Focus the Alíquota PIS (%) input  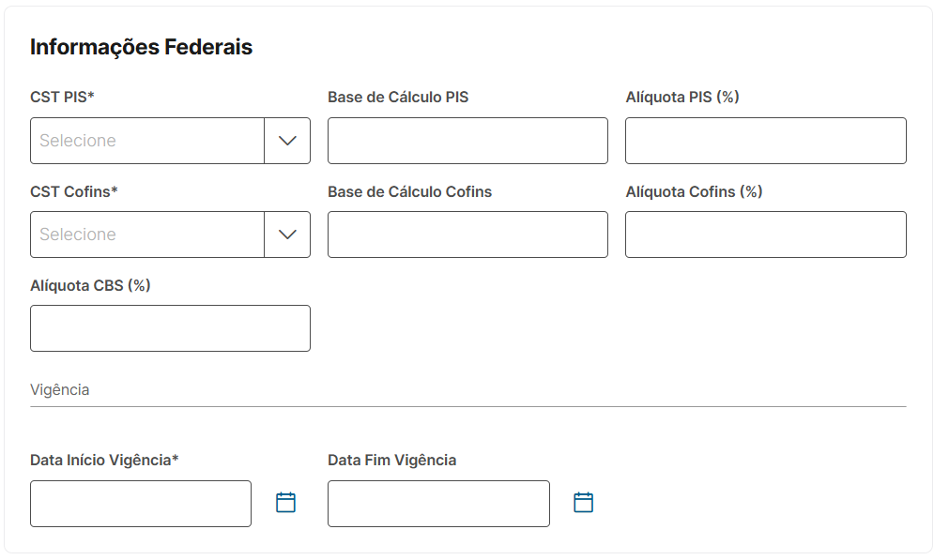(x=765, y=141)
